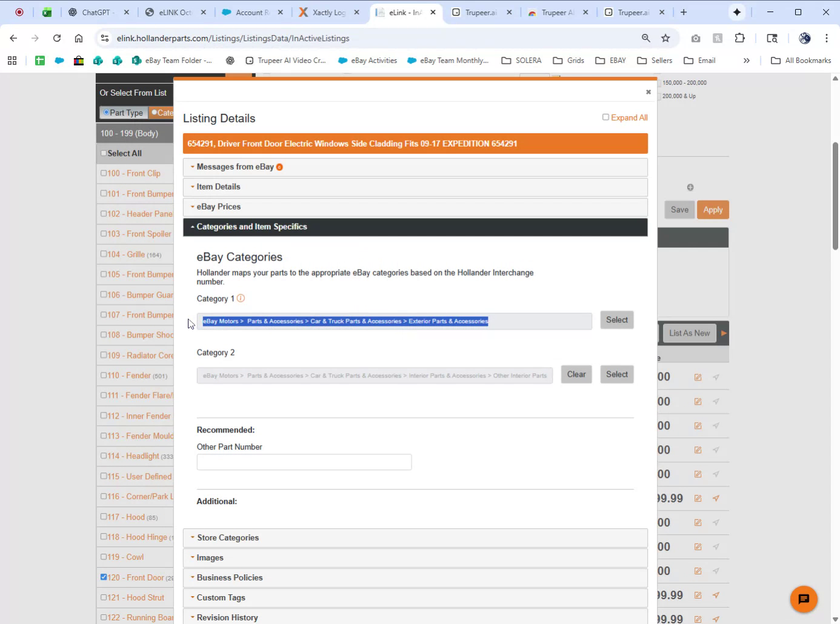
Task: Open the side panel search icon
Action: click(772, 38)
